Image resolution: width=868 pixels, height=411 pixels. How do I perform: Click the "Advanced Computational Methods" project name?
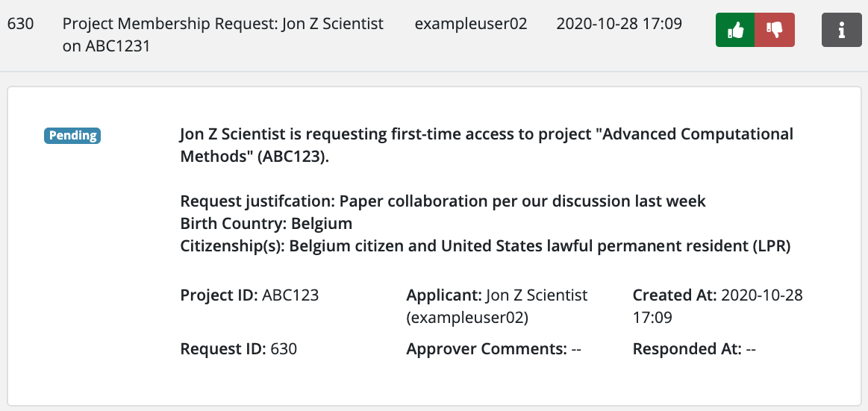point(697,134)
